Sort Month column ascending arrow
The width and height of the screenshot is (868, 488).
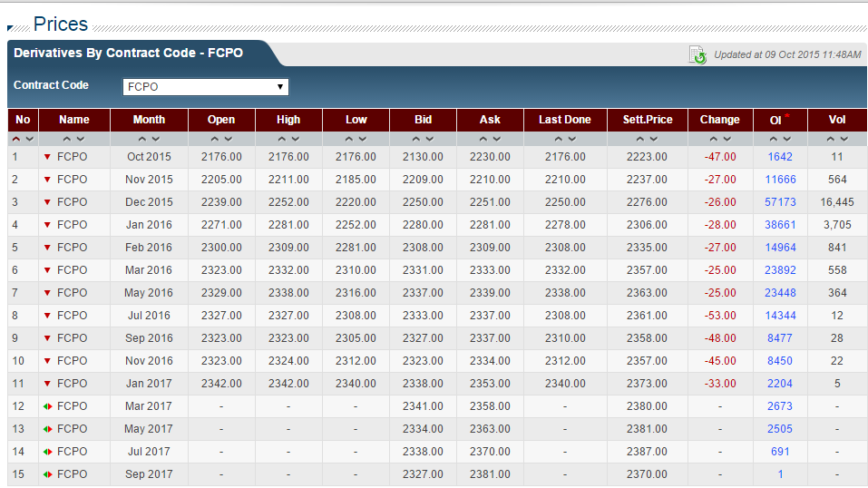tap(142, 139)
